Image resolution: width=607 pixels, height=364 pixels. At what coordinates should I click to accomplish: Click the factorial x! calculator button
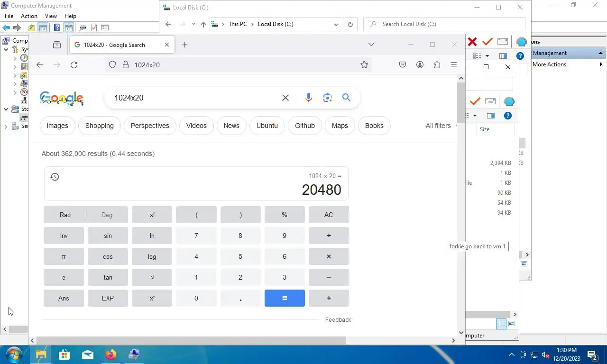152,215
